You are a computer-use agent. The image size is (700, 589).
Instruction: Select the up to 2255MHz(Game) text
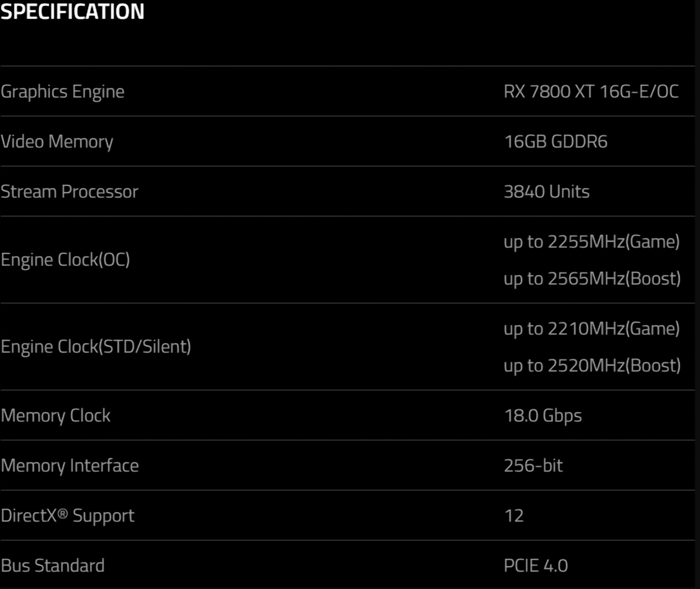pyautogui.click(x=591, y=242)
